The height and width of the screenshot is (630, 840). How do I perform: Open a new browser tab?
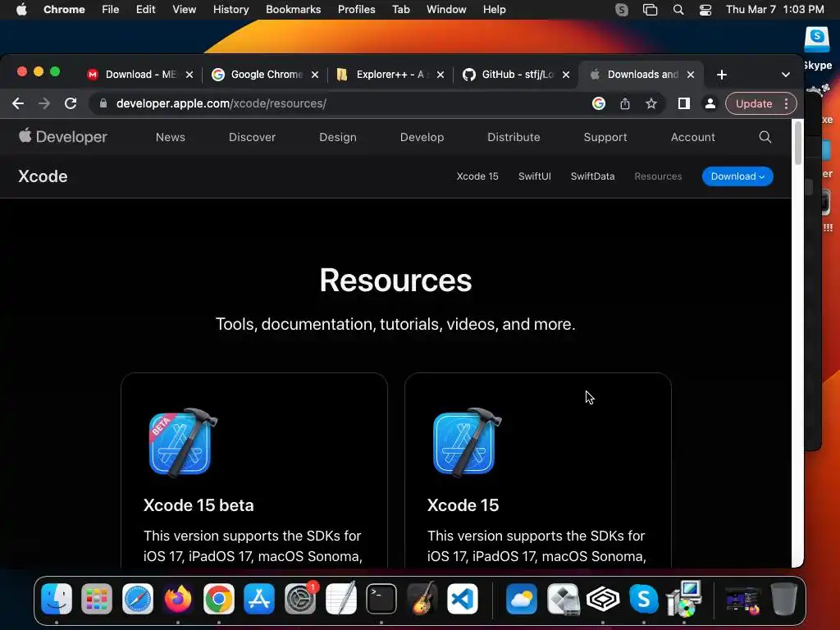coord(722,75)
